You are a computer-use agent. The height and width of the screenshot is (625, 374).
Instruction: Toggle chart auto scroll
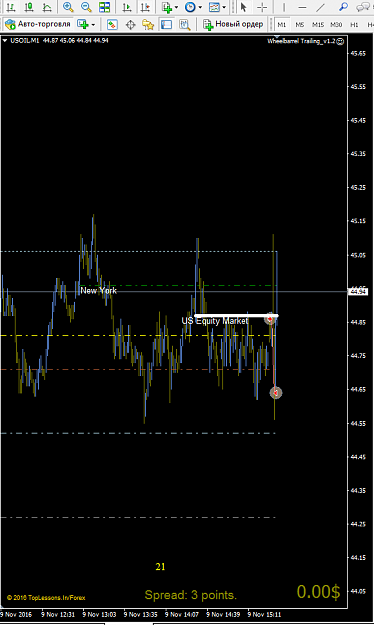[127, 7]
